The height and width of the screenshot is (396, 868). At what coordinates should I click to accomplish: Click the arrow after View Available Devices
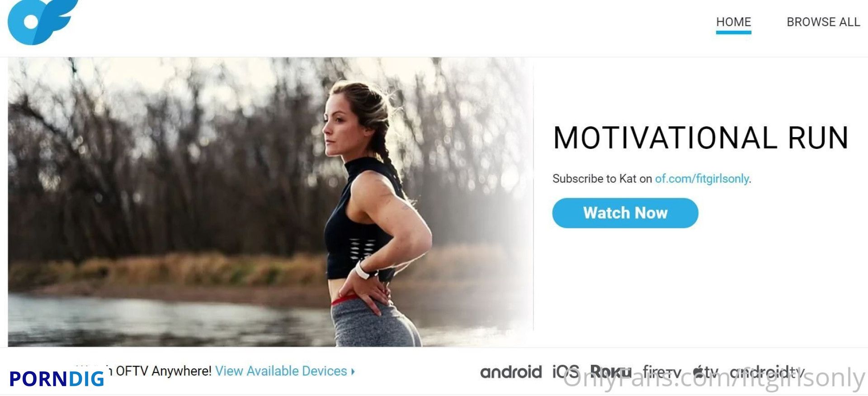pyautogui.click(x=353, y=372)
